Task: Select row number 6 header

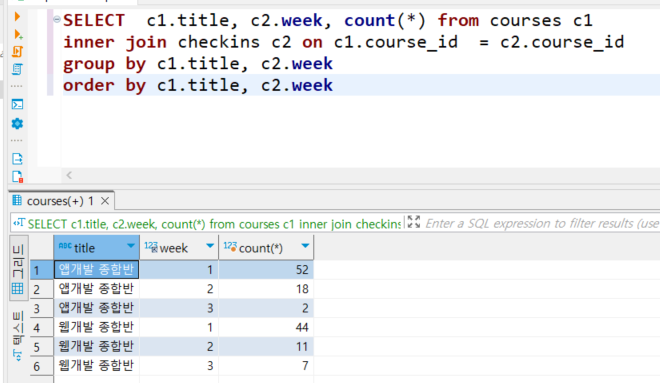Action: tap(42, 366)
